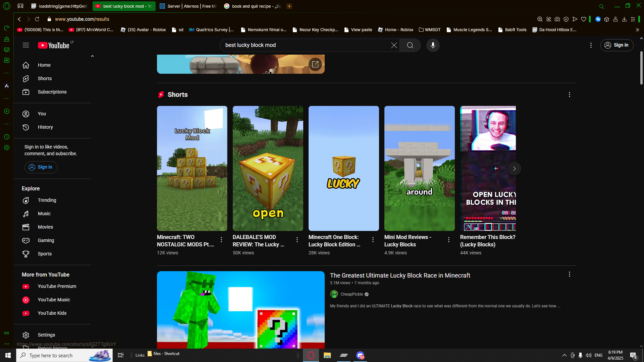Open Opera GX from the taskbar
This screenshot has width=644, height=362.
click(311, 355)
